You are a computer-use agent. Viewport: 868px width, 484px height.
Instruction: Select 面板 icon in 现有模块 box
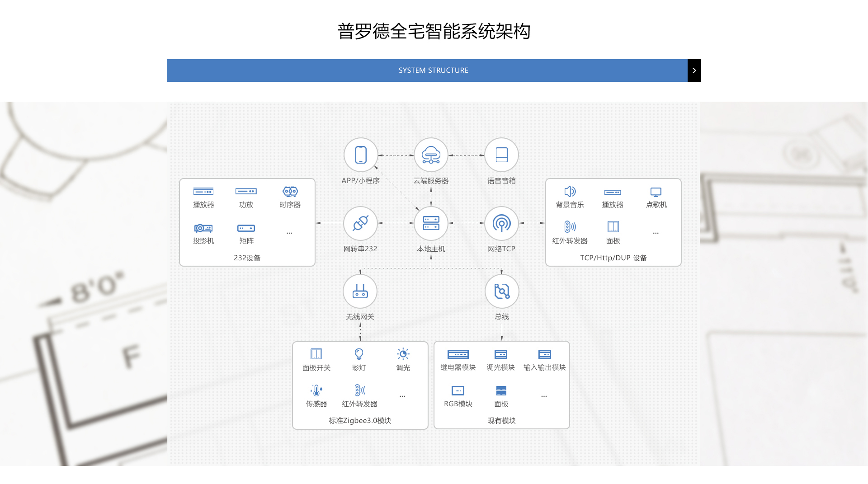[501, 390]
